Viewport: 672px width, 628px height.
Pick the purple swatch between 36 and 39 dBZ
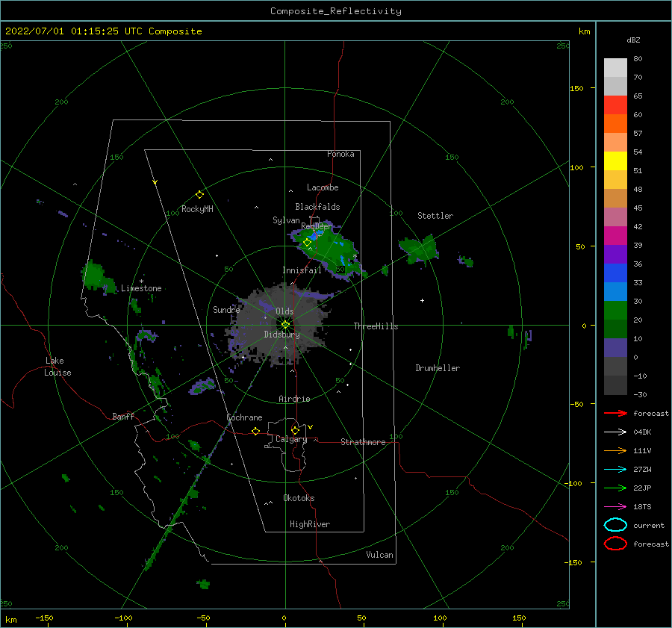click(615, 254)
